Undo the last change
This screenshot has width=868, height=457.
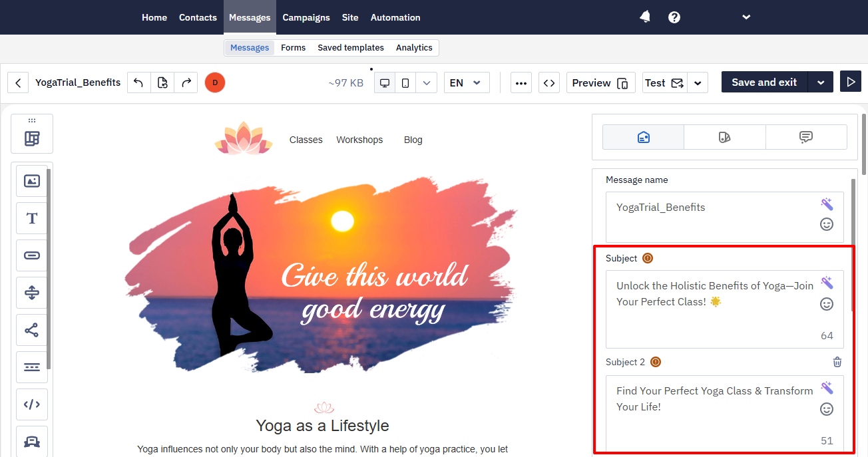[x=138, y=82]
